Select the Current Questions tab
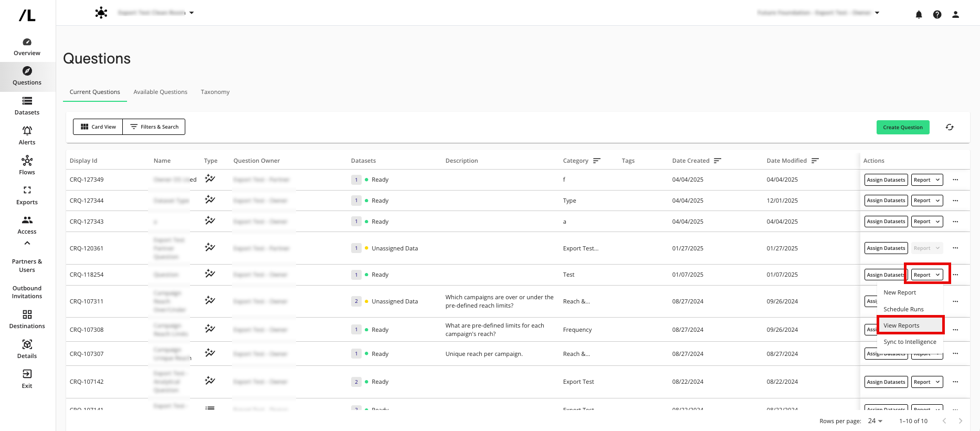The width and height of the screenshot is (980, 431). coord(95,92)
